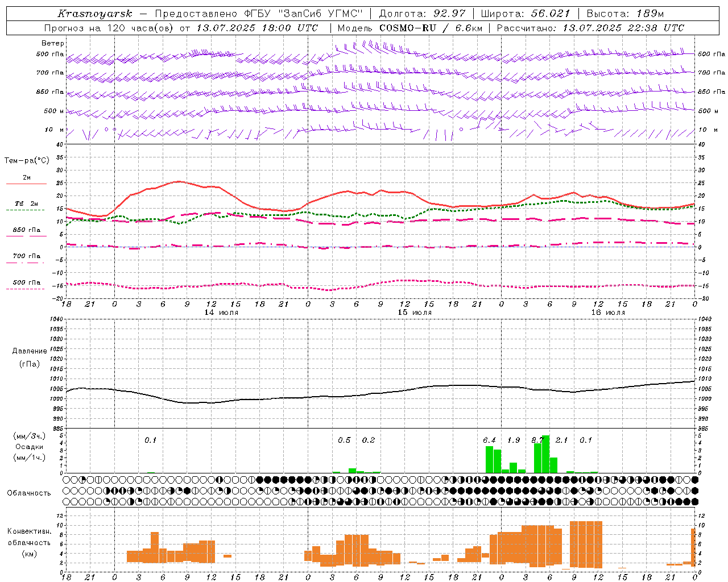Select the 'Прогноз на 120 часа(ов)' forecast text
Viewport: 728px width, 582px height.
click(109, 28)
